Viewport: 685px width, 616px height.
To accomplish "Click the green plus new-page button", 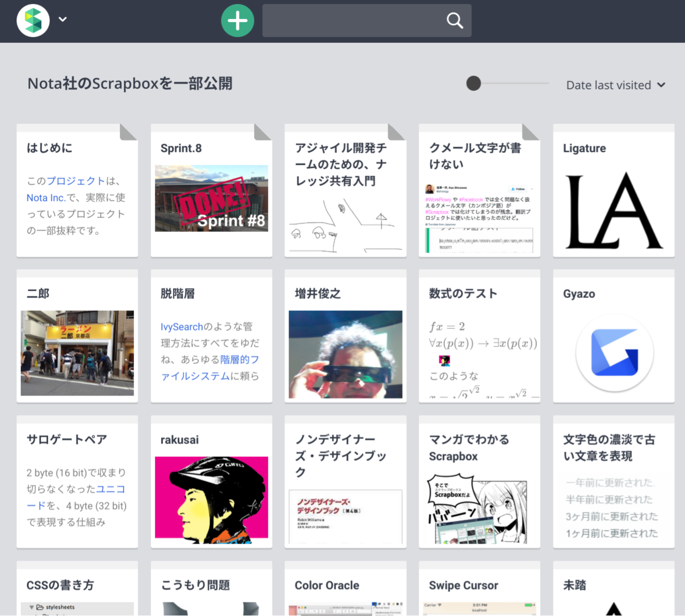I will [238, 21].
